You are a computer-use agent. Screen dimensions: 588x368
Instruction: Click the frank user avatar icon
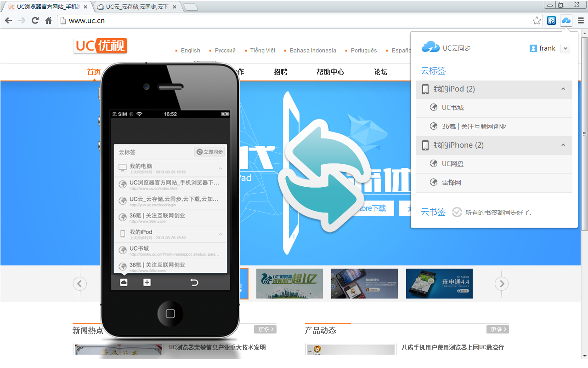tap(533, 48)
